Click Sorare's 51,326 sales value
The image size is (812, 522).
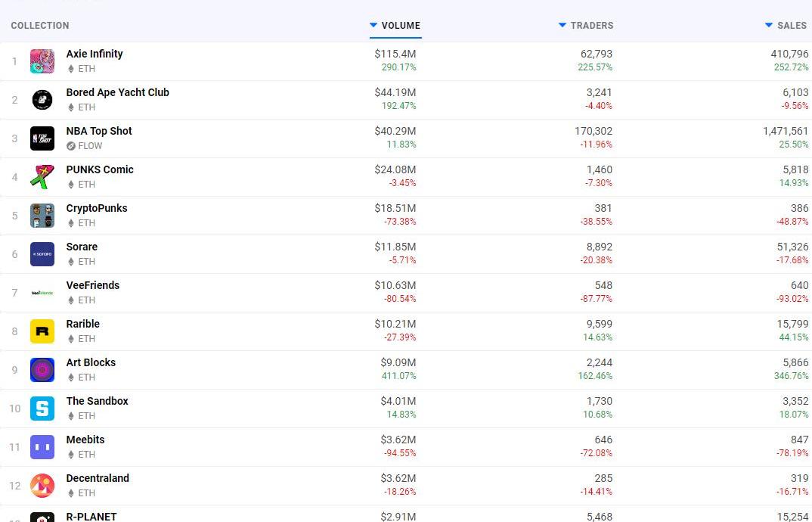(792, 247)
